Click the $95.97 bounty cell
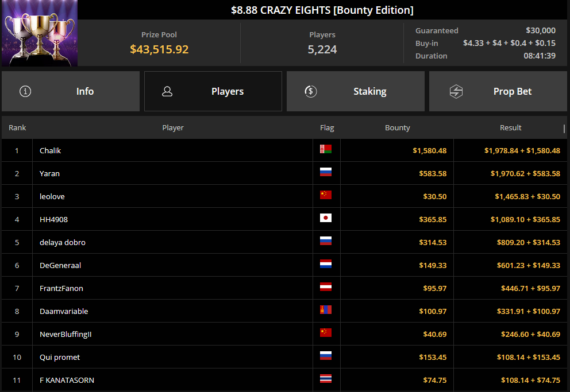Image resolution: width=570 pixels, height=392 pixels. click(435, 288)
